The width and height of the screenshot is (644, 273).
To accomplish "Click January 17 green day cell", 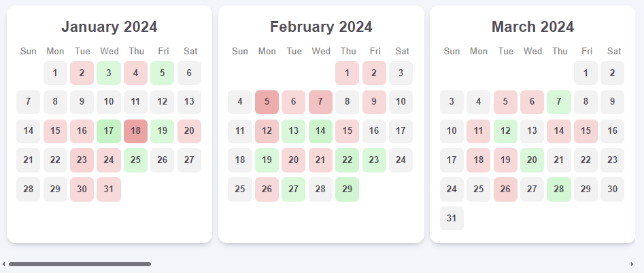I will [x=109, y=131].
